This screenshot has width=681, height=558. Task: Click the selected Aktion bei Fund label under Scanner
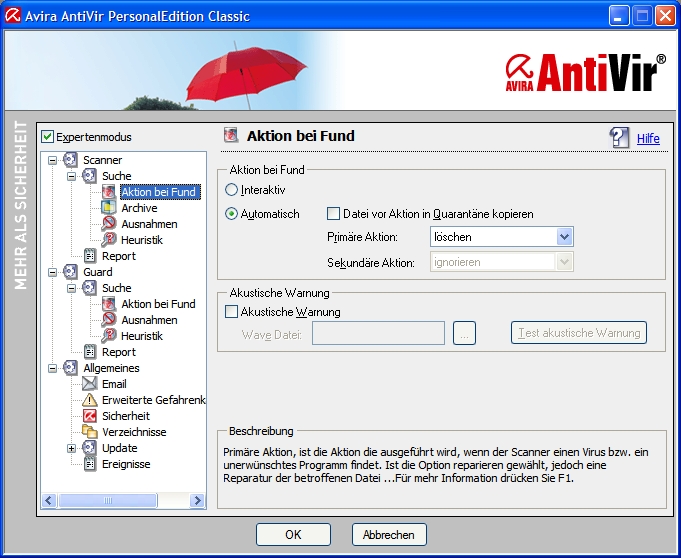pos(160,192)
